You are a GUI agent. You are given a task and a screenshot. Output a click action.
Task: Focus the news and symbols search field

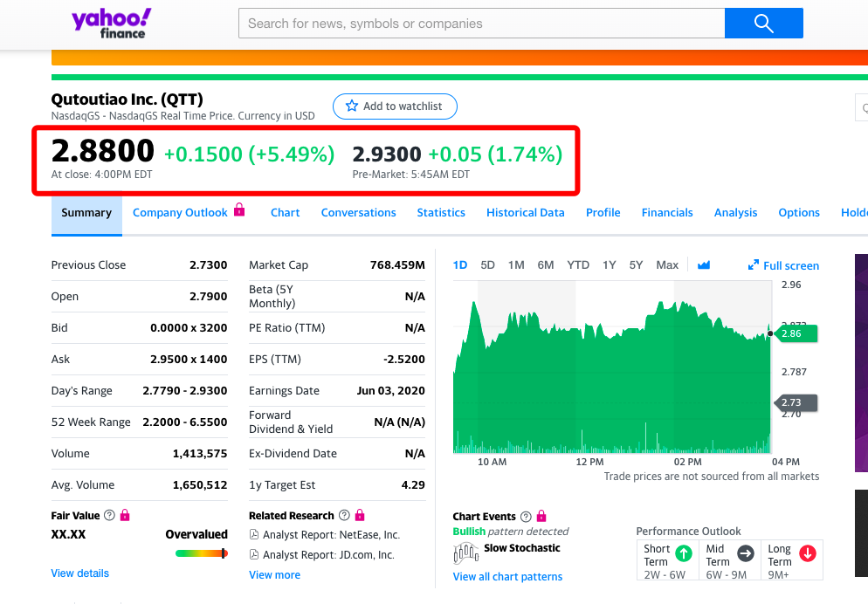point(481,24)
